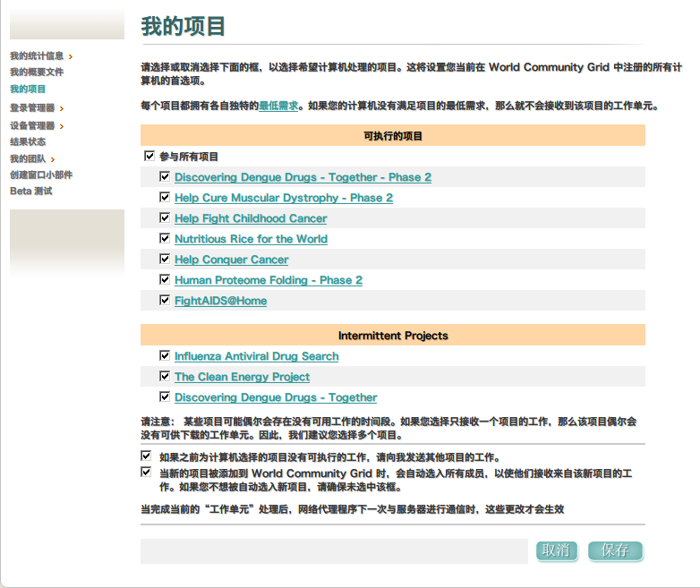Open 创建窗口小部件 in the sidebar

click(x=41, y=175)
